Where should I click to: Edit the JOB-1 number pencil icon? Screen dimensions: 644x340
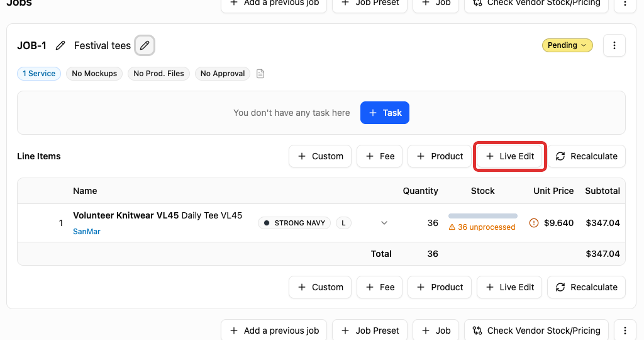(x=60, y=45)
